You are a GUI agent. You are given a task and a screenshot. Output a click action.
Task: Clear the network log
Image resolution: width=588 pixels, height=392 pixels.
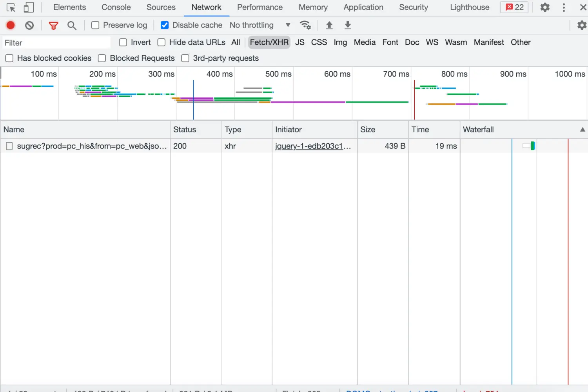(29, 25)
